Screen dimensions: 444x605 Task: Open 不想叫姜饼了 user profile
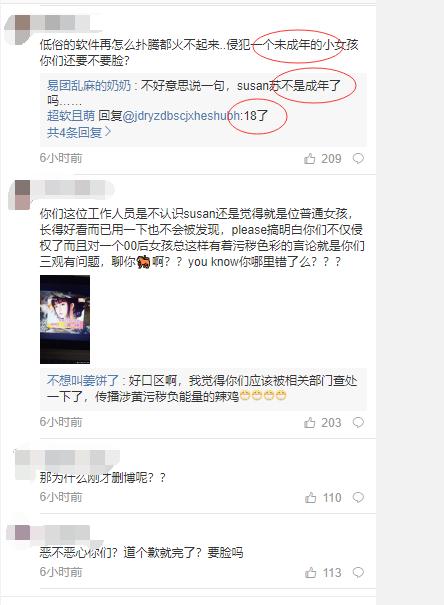coord(83,381)
